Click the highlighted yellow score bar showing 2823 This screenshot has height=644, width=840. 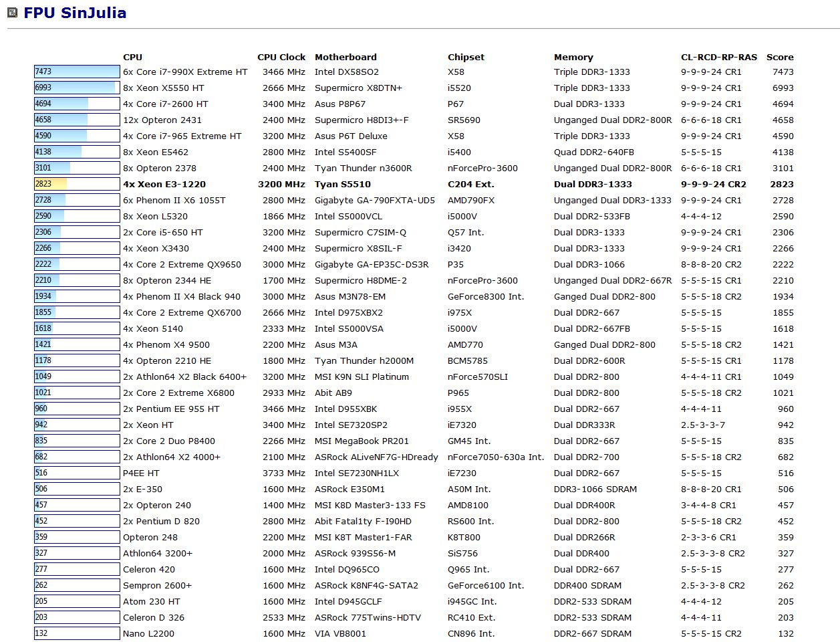coord(77,184)
